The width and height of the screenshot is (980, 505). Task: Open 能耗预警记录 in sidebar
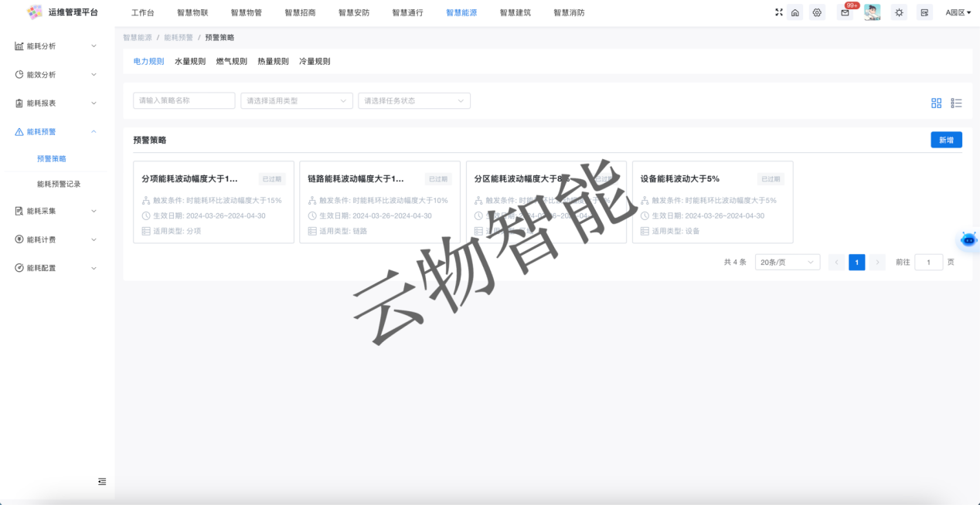pyautogui.click(x=59, y=185)
